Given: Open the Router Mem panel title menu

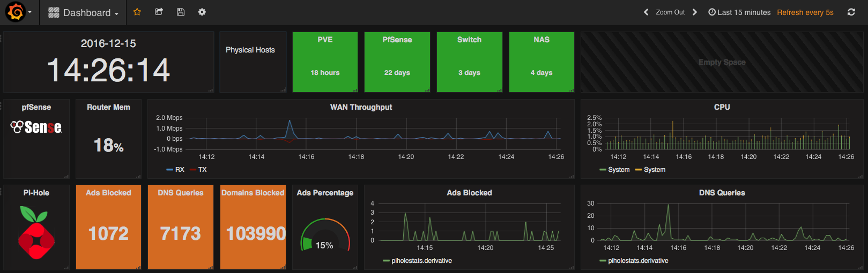Looking at the screenshot, I should click(x=108, y=107).
